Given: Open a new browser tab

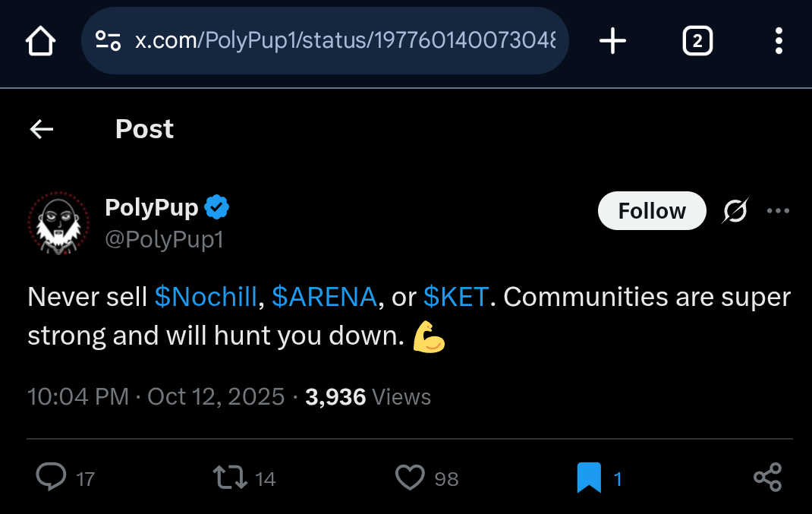Looking at the screenshot, I should pyautogui.click(x=612, y=41).
